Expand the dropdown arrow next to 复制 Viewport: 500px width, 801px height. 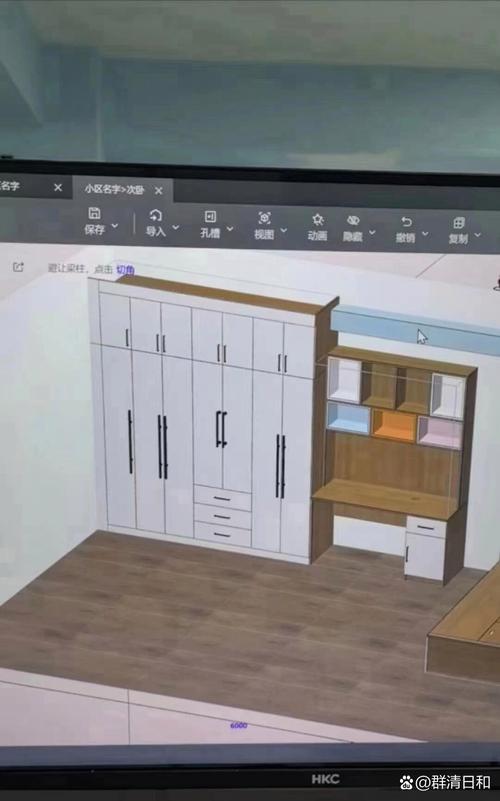point(478,235)
